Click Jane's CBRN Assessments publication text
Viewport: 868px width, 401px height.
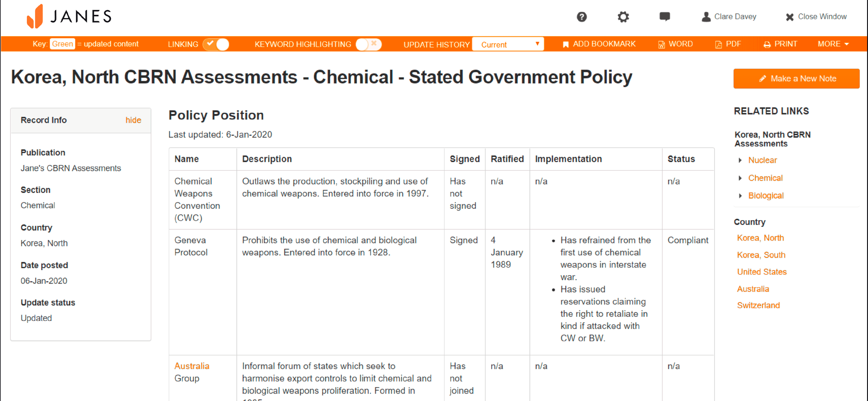[71, 168]
